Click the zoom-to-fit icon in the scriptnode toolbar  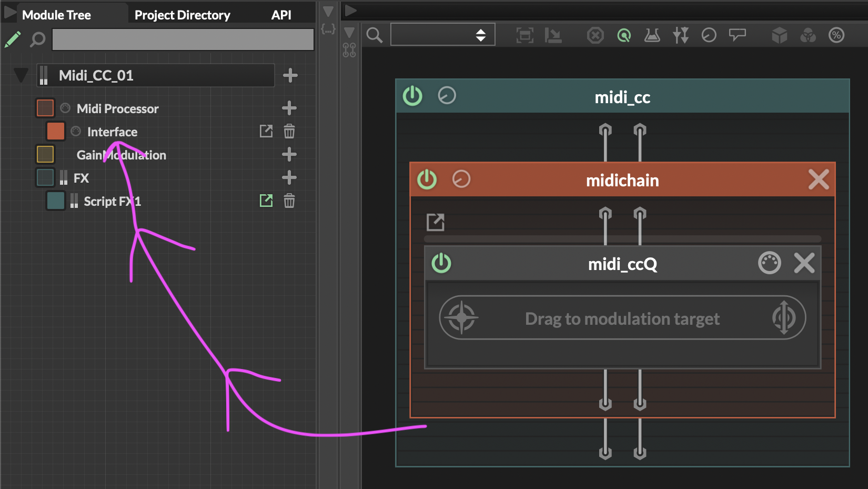(x=524, y=35)
